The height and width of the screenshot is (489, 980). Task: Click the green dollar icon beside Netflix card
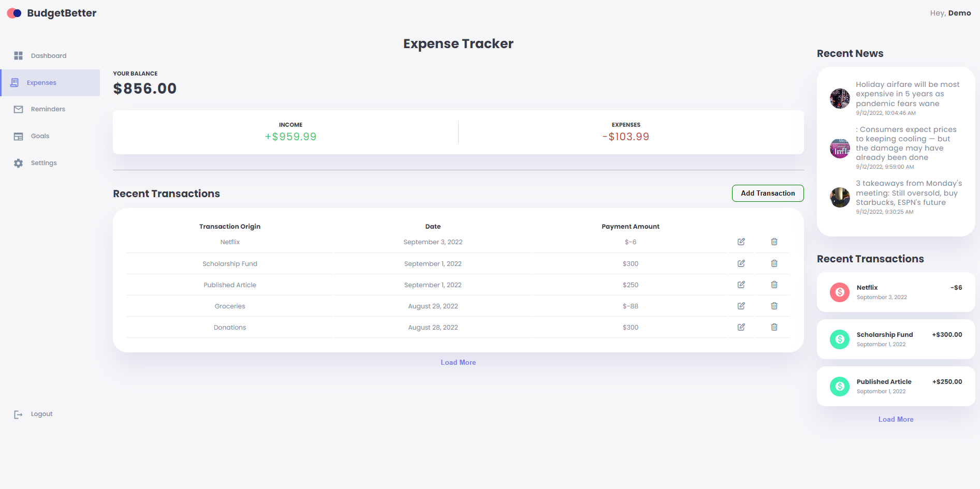point(839,292)
